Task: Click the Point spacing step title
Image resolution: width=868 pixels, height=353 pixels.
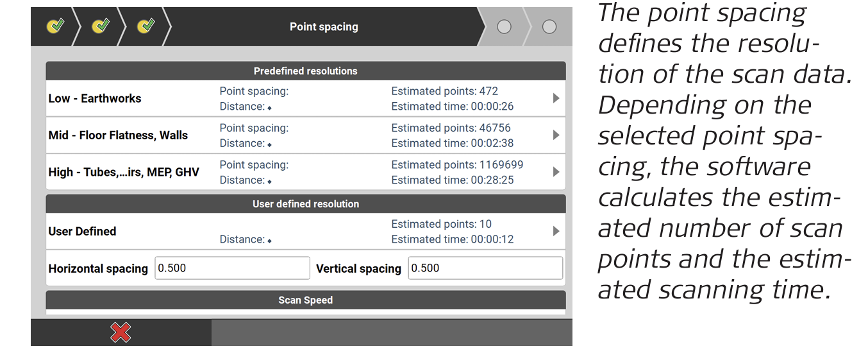Action: point(324,27)
